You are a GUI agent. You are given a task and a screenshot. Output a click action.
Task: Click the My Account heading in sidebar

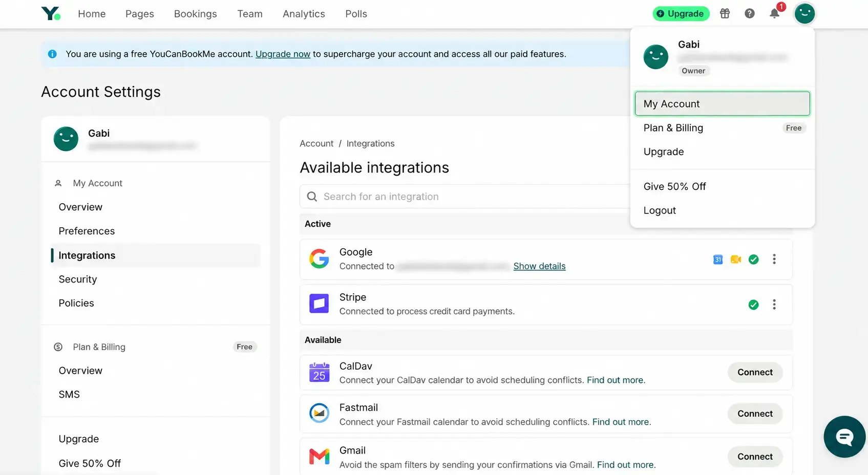pos(97,183)
